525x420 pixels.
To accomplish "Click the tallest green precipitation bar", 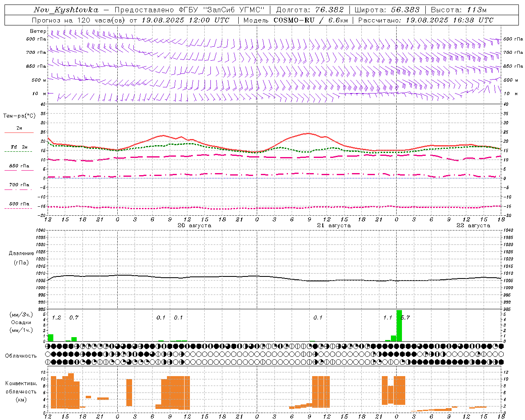I will [399, 326].
